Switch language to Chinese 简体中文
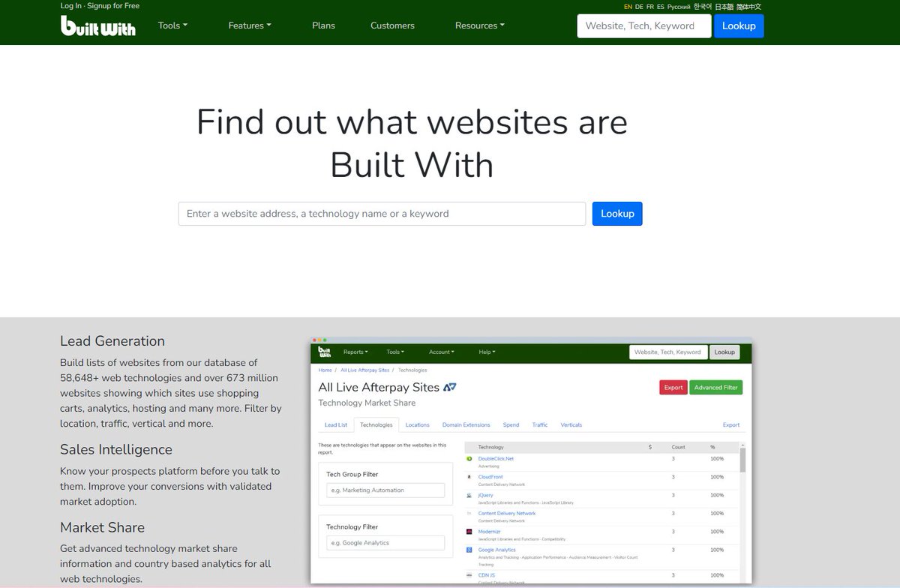This screenshot has height=588, width=900. click(x=748, y=7)
